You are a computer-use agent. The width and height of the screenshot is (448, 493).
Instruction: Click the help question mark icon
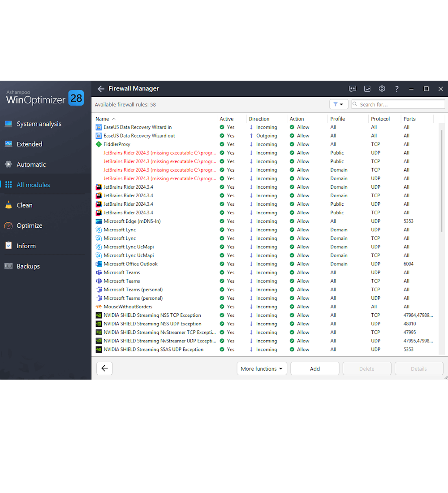pos(396,89)
